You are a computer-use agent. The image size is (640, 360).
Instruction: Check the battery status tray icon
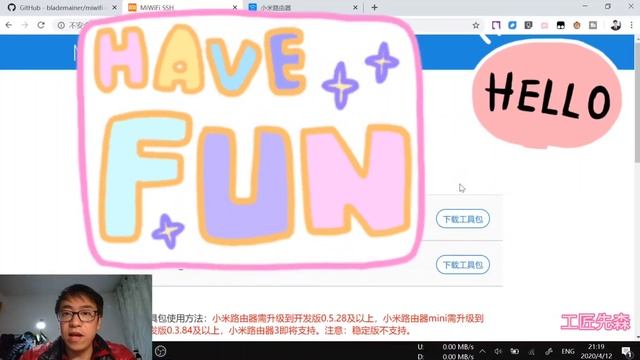[x=515, y=351]
